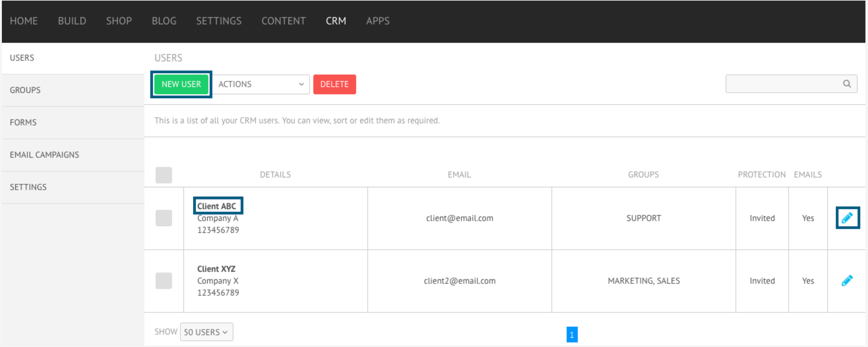Go to HOME in top navigation
868x347 pixels.
point(24,21)
